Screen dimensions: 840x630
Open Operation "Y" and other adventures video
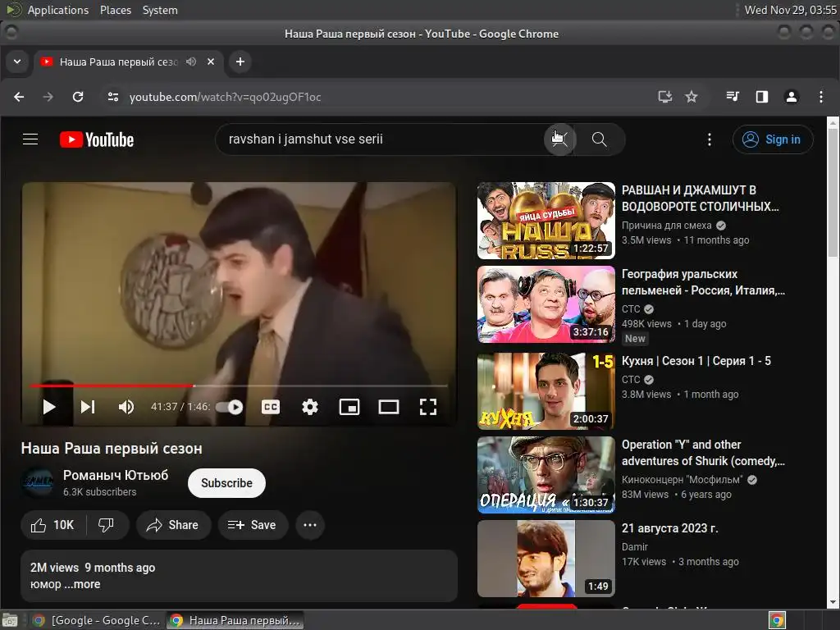pos(703,453)
